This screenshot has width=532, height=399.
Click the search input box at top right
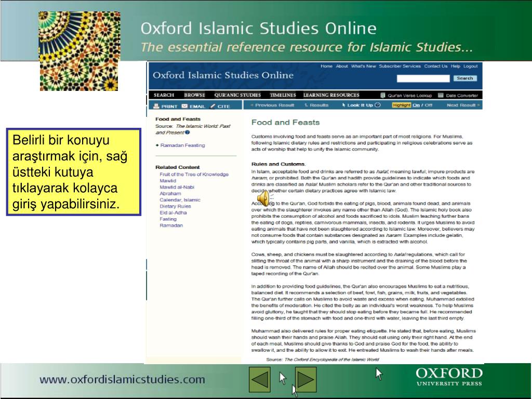[423, 78]
